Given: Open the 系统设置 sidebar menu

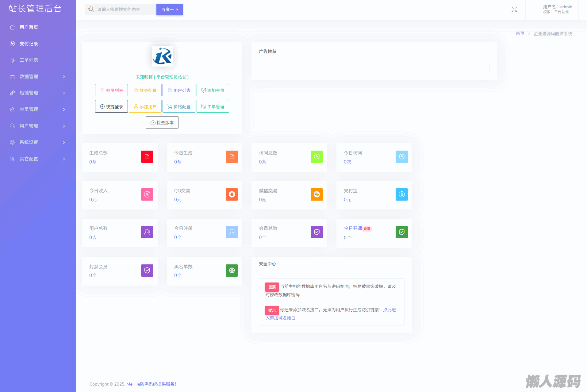Looking at the screenshot, I should click(38, 142).
